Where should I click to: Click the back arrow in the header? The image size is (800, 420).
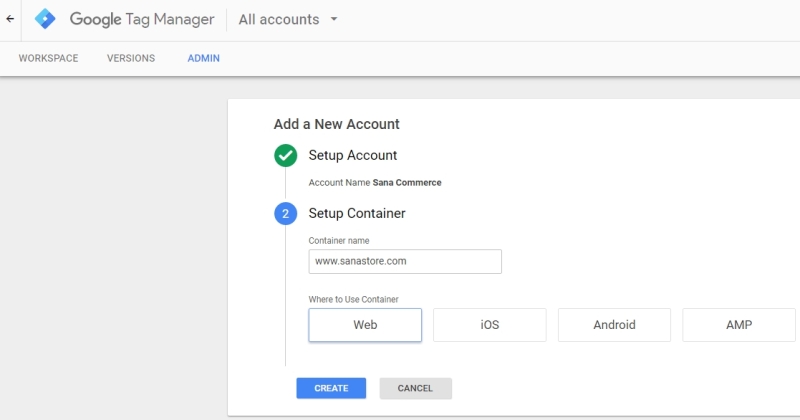[10, 19]
